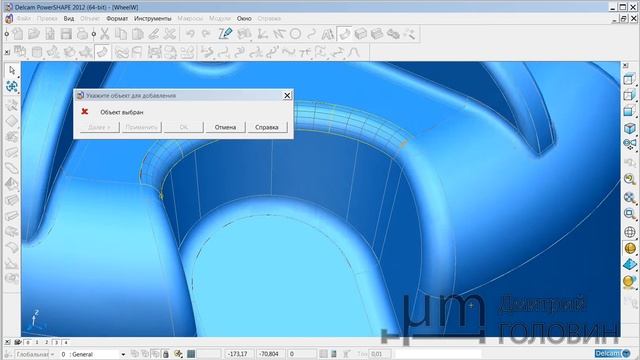Select the arrow Selection tool
640x360 pixels.
point(12,70)
